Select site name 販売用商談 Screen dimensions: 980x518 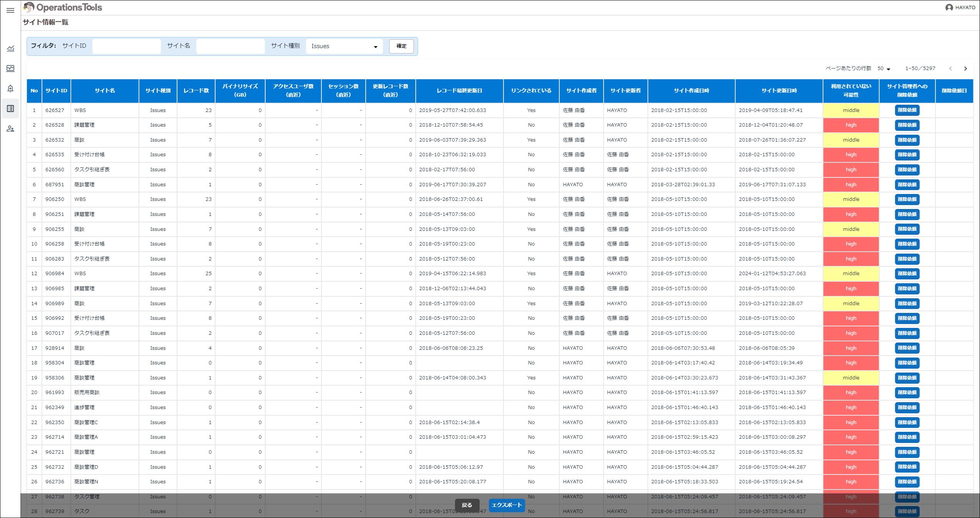(87, 393)
